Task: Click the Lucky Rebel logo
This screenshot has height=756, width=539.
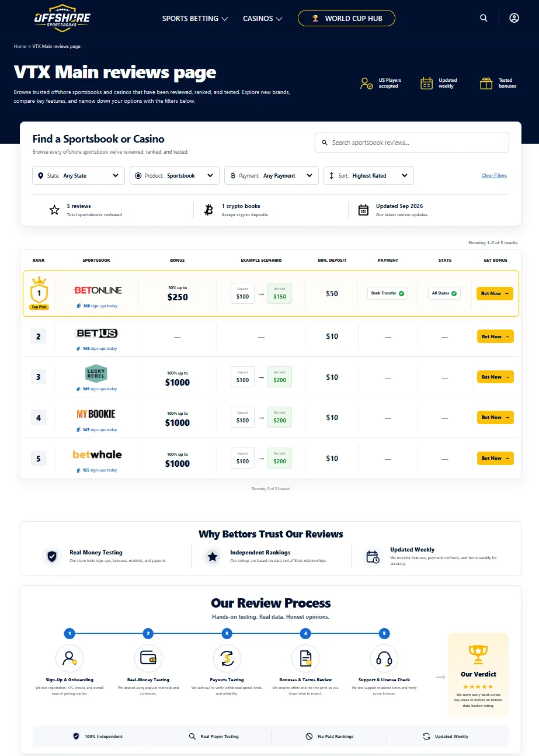Action: tap(96, 373)
